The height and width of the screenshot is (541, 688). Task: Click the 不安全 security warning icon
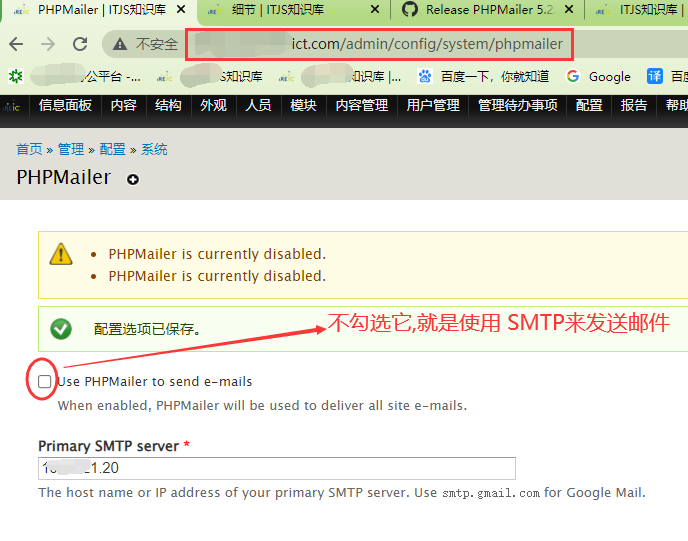point(120,44)
